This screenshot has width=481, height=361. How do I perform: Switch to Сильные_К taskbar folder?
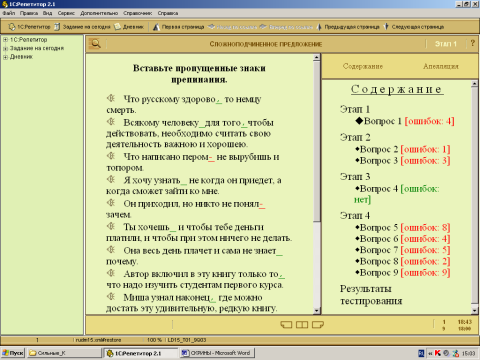click(x=64, y=353)
